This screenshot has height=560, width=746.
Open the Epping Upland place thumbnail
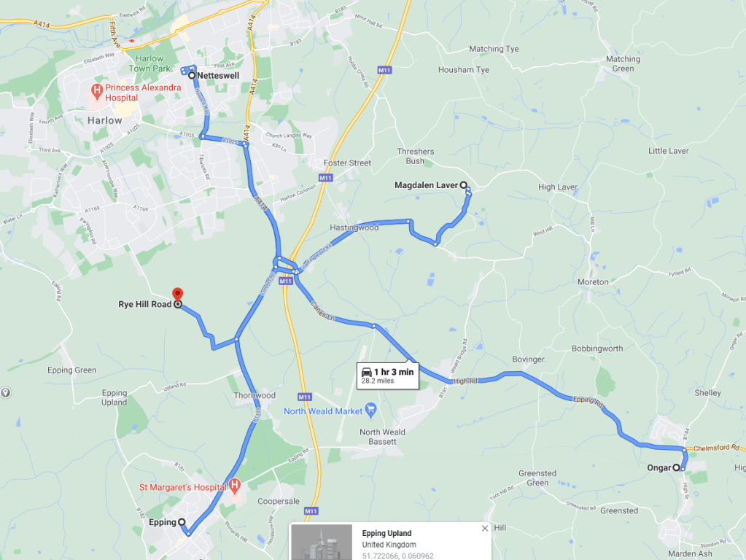pyautogui.click(x=322, y=542)
